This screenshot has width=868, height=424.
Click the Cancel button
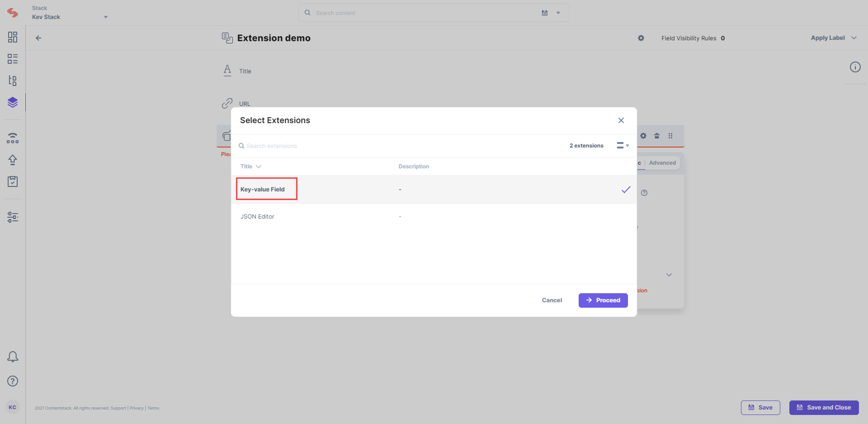[552, 300]
